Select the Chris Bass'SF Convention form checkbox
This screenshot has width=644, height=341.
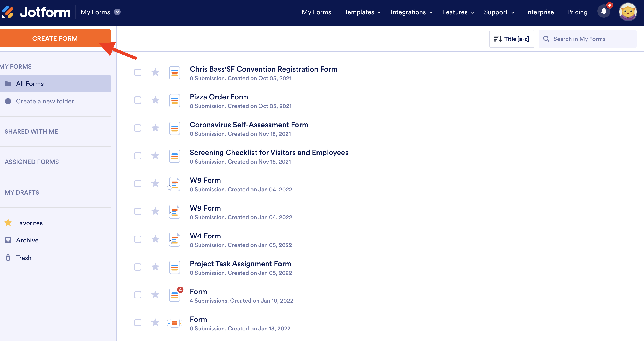point(138,73)
